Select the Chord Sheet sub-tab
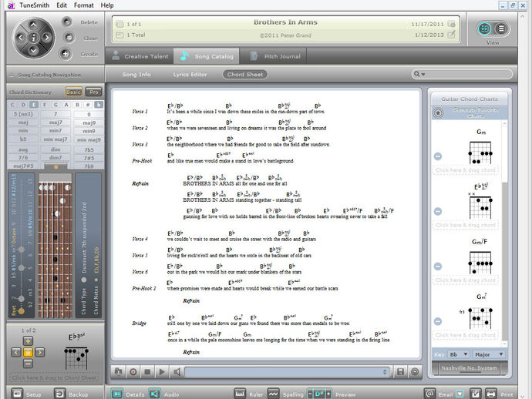532x399 pixels. click(x=245, y=74)
